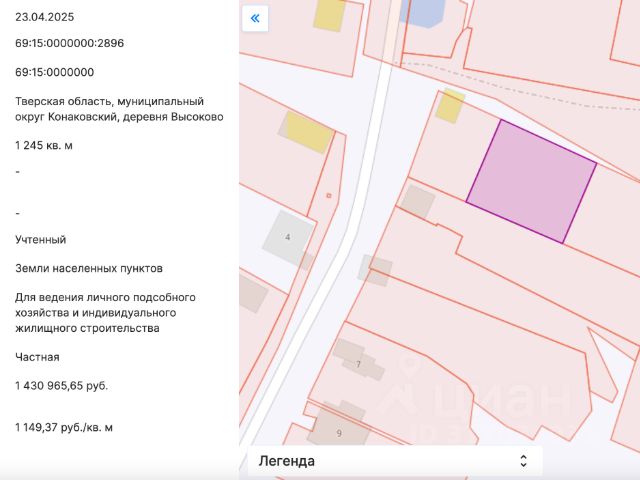Click address text Тверская область
The image size is (640, 480).
[x=63, y=101]
